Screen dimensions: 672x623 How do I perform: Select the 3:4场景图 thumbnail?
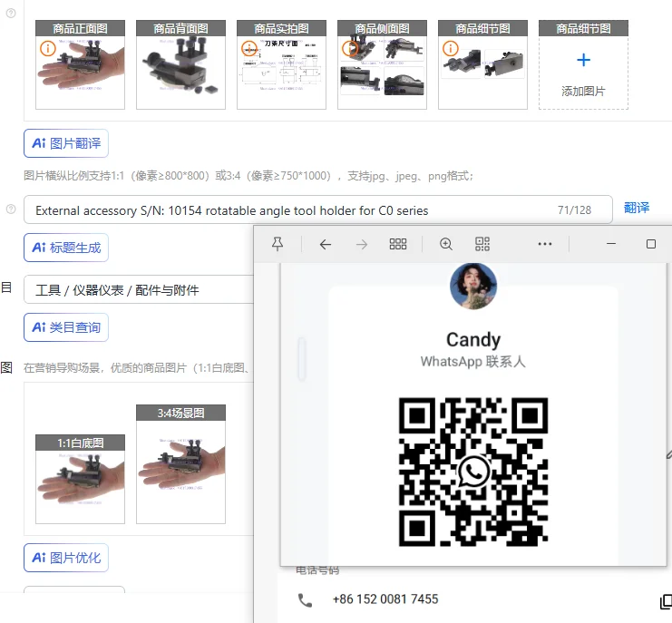(x=180, y=464)
